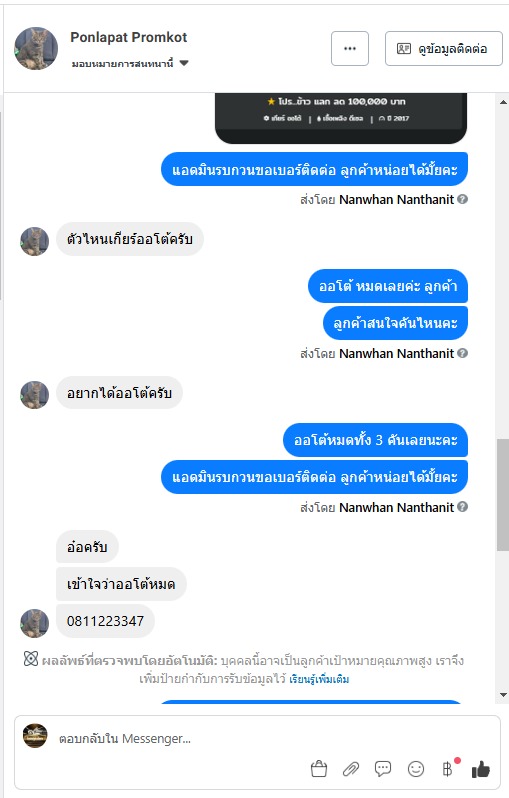Open the learn more link in notice
The image size is (509, 798).
tap(319, 679)
